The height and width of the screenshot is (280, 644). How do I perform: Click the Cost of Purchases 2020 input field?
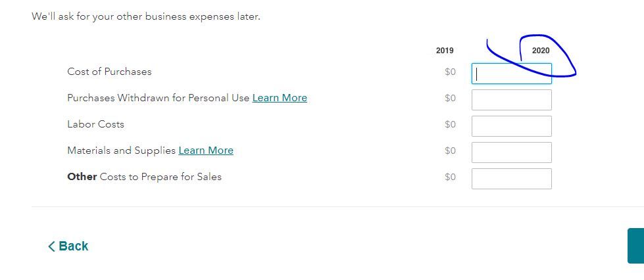(511, 74)
